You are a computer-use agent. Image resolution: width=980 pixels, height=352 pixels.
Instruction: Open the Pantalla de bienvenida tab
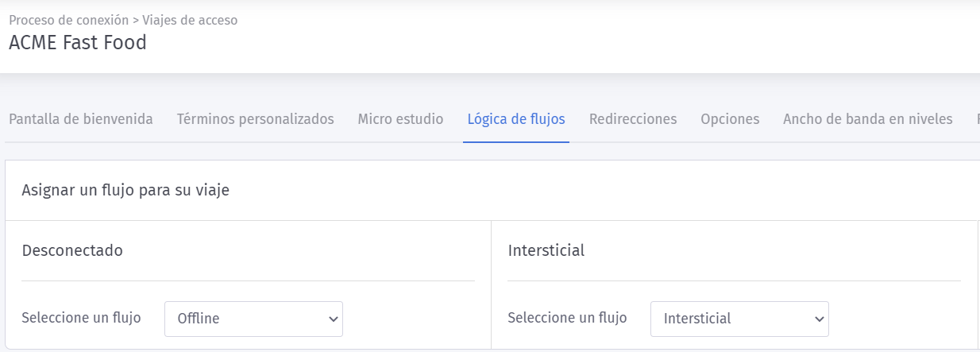pyautogui.click(x=81, y=119)
